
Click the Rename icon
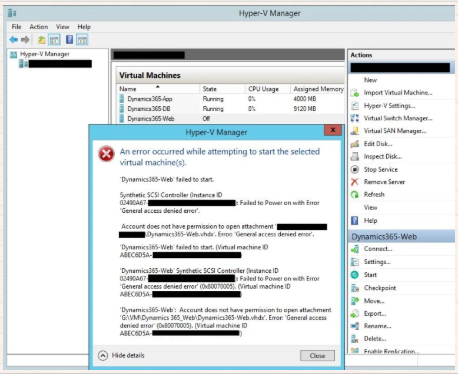click(355, 326)
